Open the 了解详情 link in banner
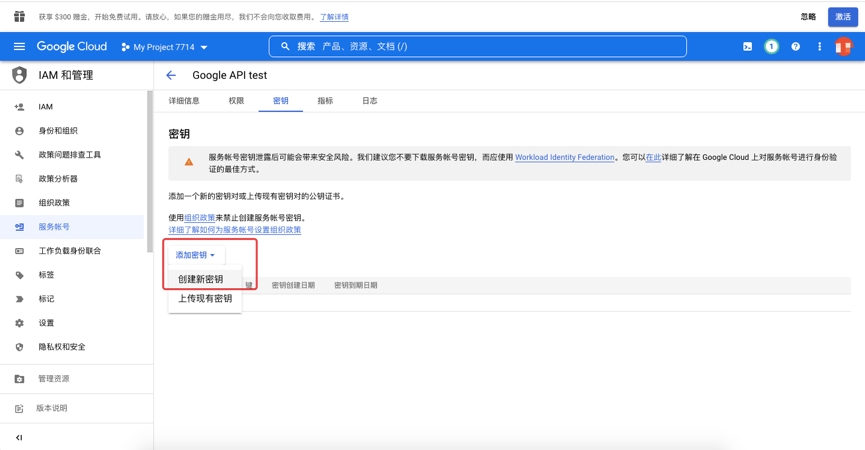865x450 pixels. pyautogui.click(x=334, y=17)
